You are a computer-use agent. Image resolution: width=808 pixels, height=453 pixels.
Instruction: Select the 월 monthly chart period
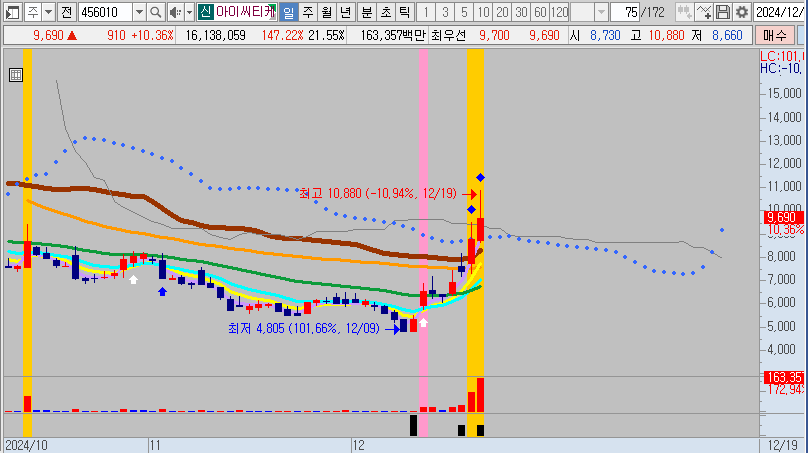326,12
